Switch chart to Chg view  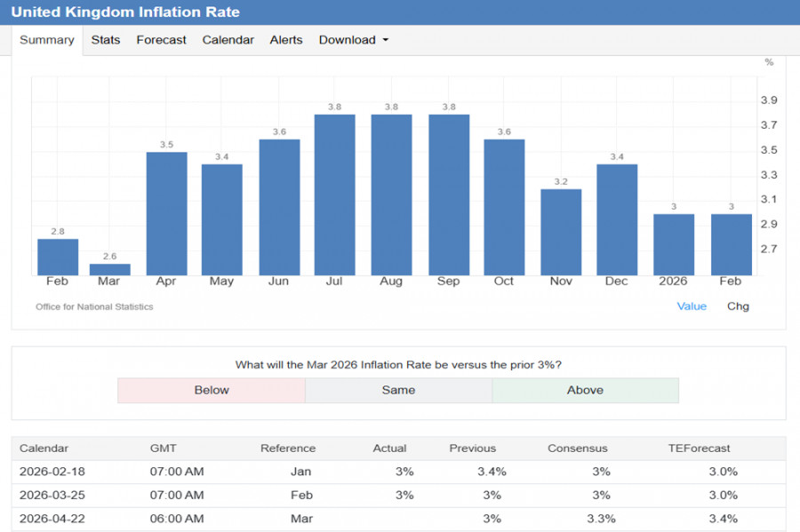[738, 306]
